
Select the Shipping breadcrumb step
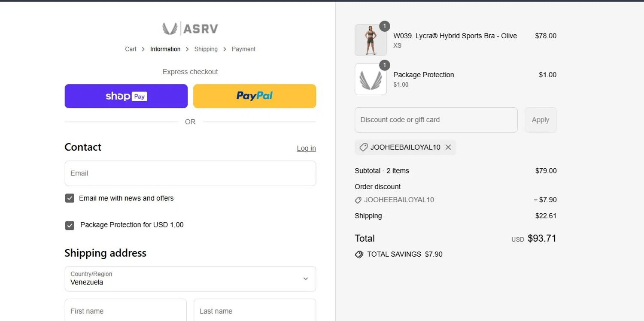(x=206, y=49)
